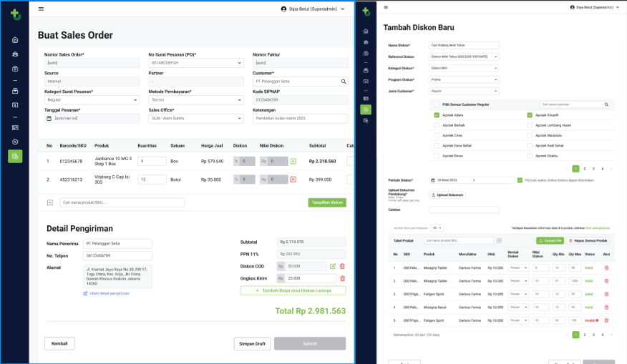627x364 pixels.
Task: Check Apotek Nadi Sehat
Action: pyautogui.click(x=530, y=146)
